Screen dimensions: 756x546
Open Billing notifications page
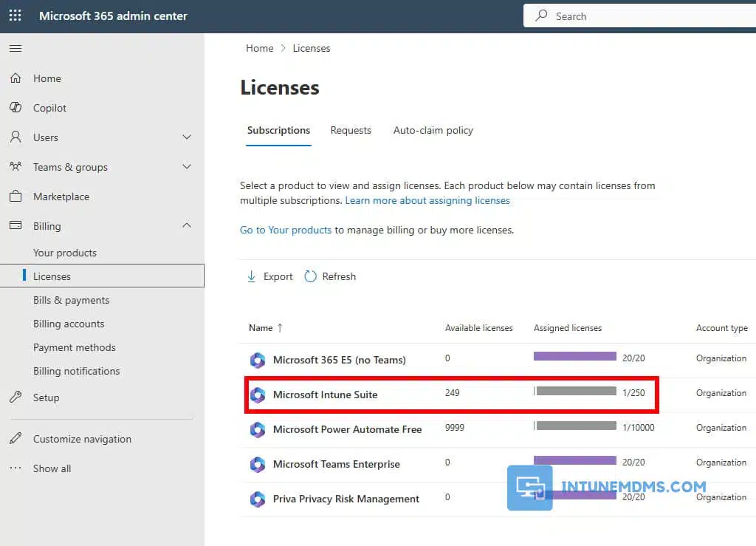tap(76, 371)
